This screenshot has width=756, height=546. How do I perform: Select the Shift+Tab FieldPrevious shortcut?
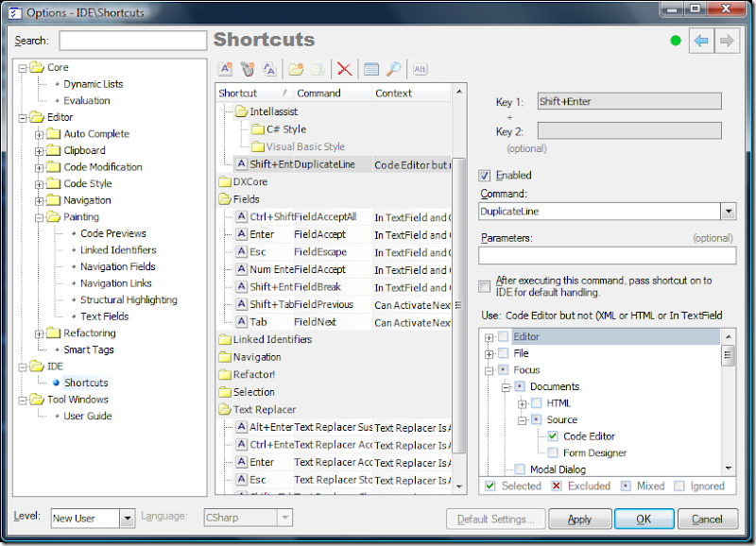click(x=342, y=304)
